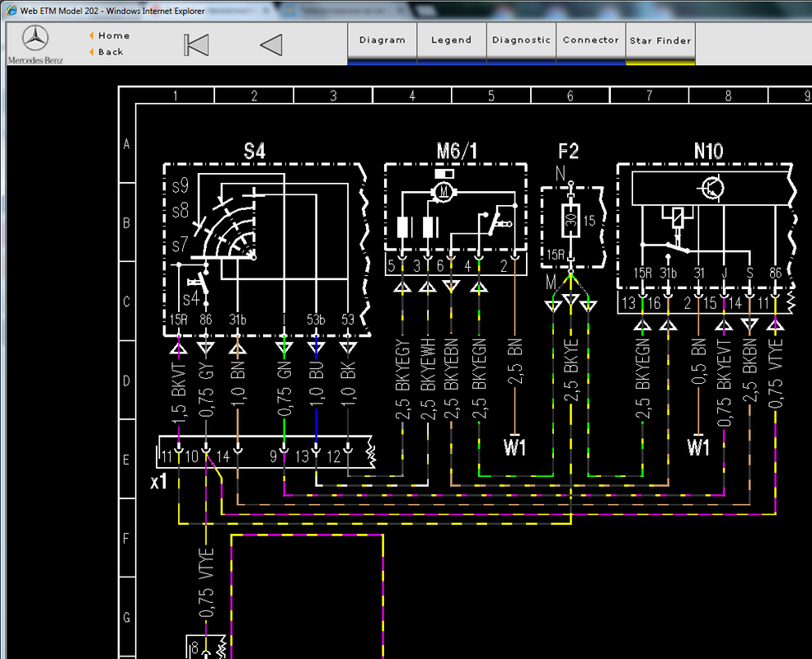Switch to the Legend tab
This screenshot has height=659, width=812.
(x=452, y=40)
